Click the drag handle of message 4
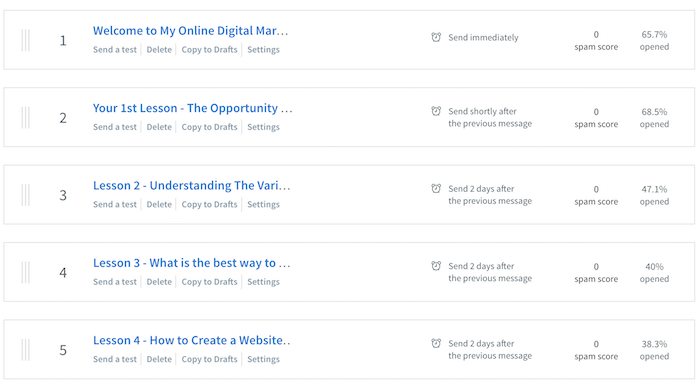The image size is (700, 387). pos(26,273)
